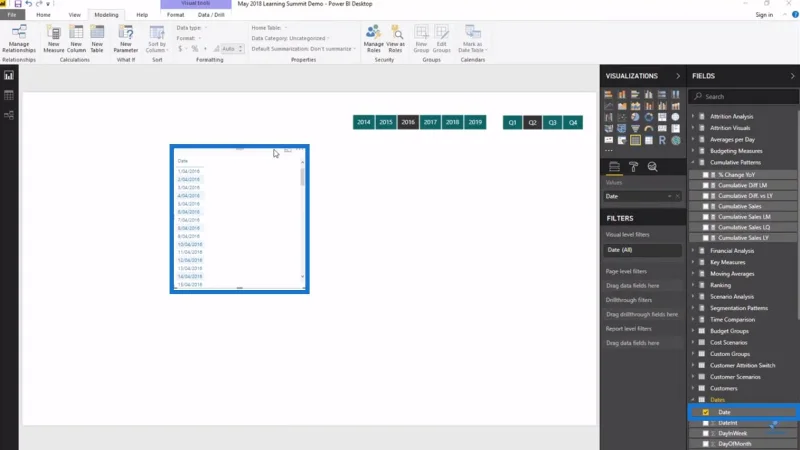Check the % Change YoY checkbox

(x=706, y=174)
